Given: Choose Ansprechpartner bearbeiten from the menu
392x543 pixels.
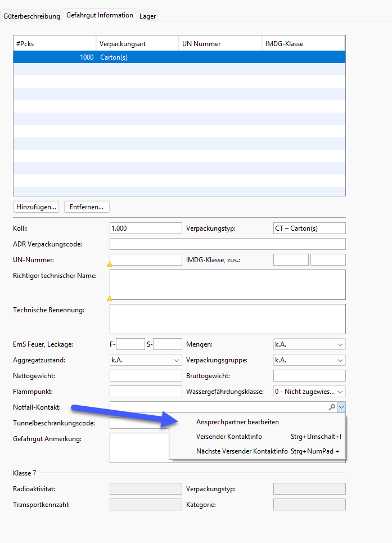Looking at the screenshot, I should point(237,422).
